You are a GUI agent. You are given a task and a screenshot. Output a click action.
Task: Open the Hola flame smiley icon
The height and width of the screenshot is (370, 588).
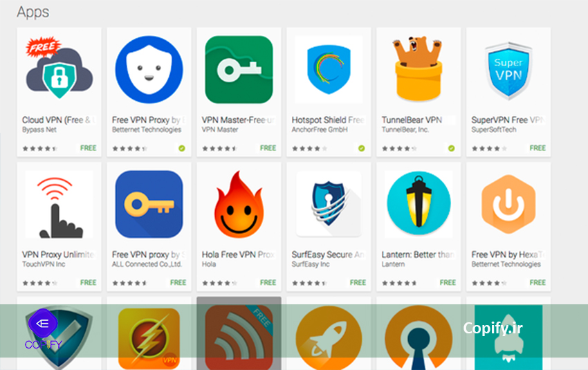(x=239, y=204)
